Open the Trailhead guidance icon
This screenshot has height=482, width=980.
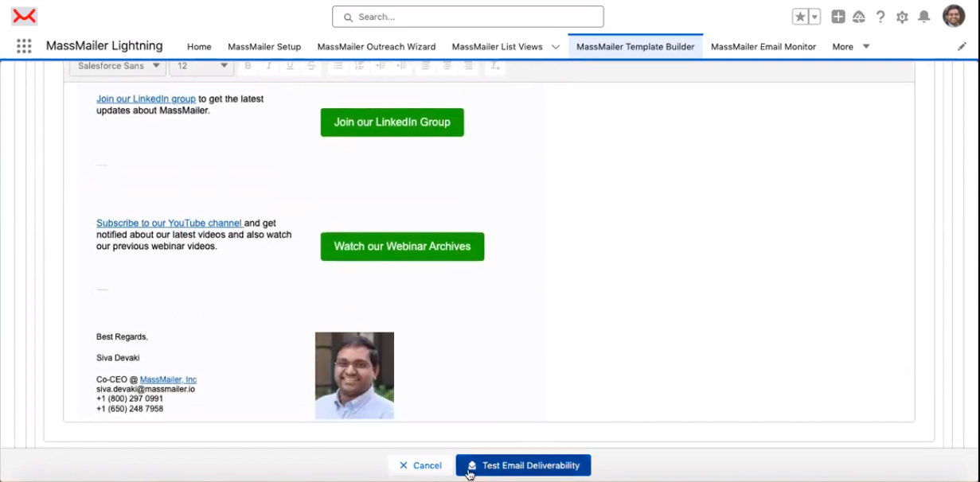859,17
